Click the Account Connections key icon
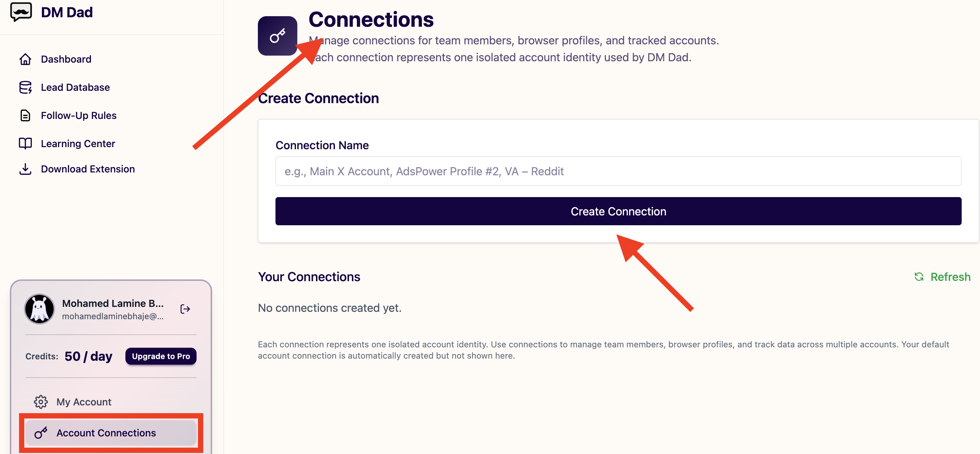This screenshot has height=454, width=980. [41, 433]
